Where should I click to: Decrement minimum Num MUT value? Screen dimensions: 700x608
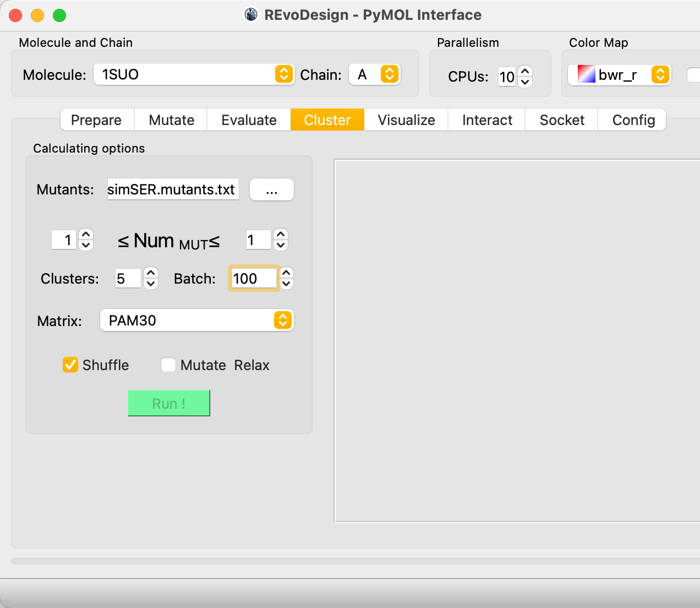point(86,245)
